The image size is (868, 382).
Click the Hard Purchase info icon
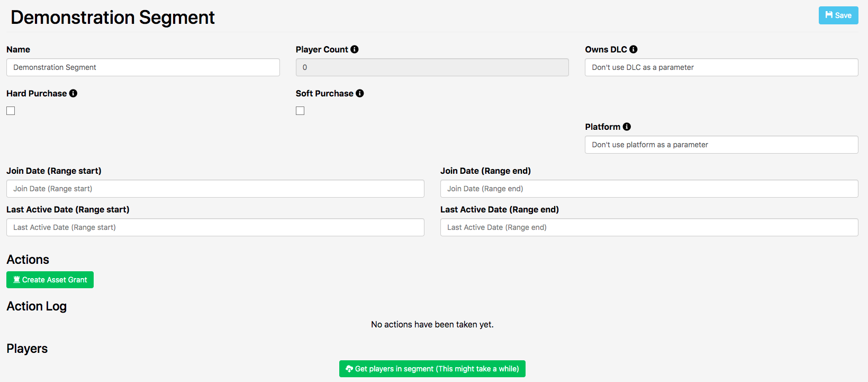pyautogui.click(x=73, y=93)
